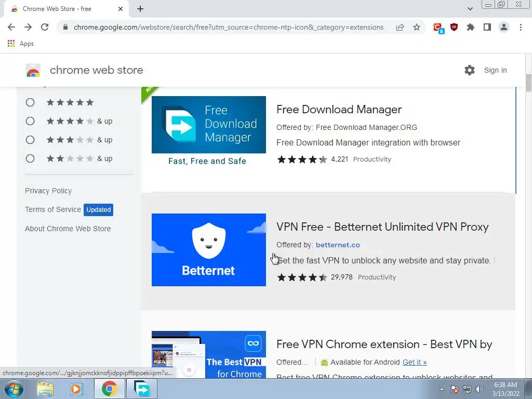Click the site lock icon in address bar
This screenshot has height=399, width=532.
[x=65, y=27]
